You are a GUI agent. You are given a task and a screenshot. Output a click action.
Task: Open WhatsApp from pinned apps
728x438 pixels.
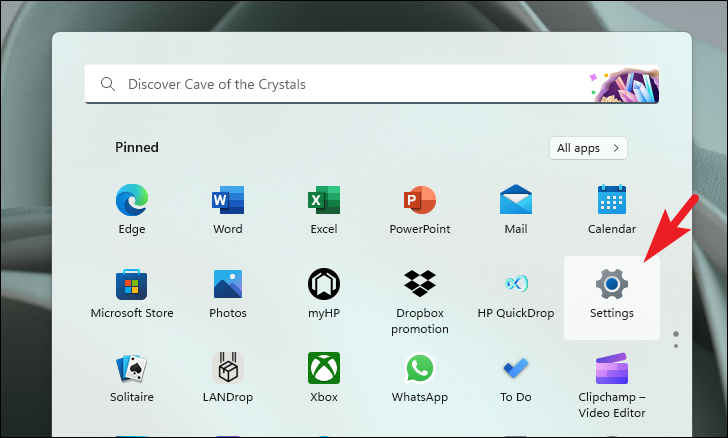[420, 368]
